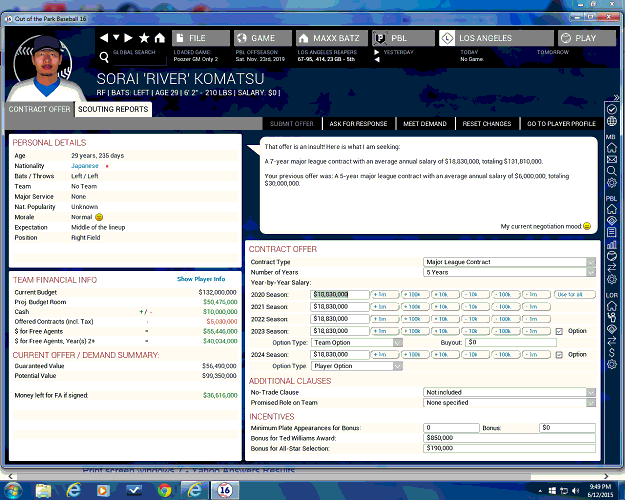Open the MB mail envelope icon
The width and height of the screenshot is (625, 500).
pos(611,159)
